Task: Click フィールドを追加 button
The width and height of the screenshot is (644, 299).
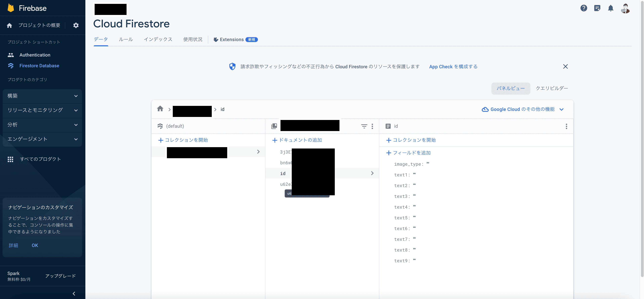Action: point(409,153)
